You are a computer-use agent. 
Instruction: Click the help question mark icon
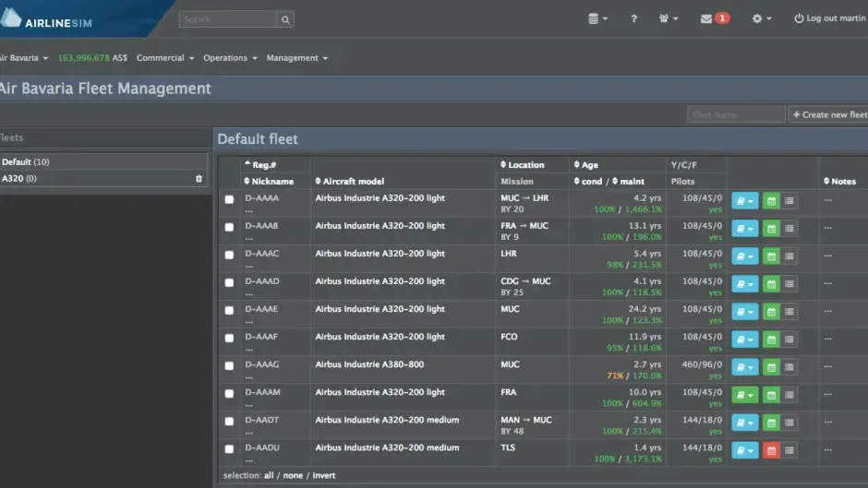pyautogui.click(x=633, y=18)
